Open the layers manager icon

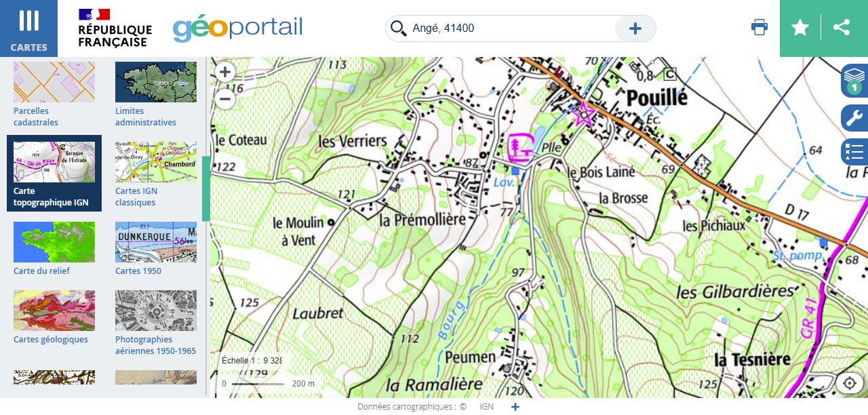tap(854, 81)
